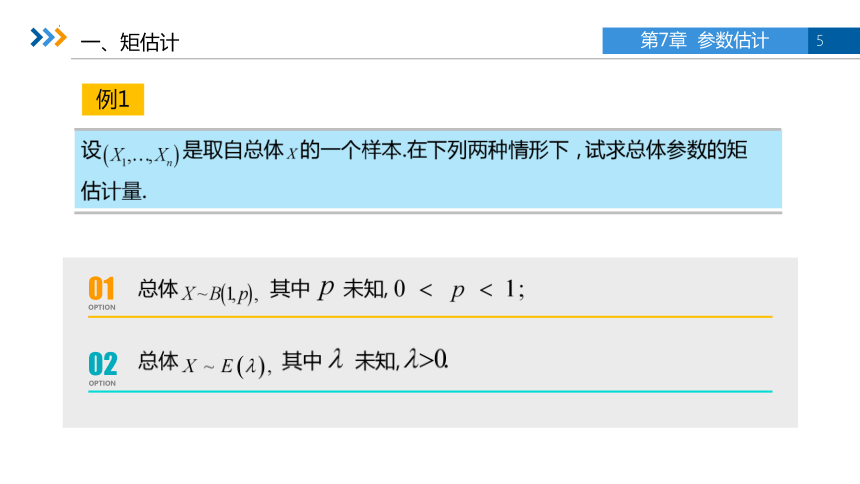Click the blue problem statement box
Image resolution: width=860 pixels, height=484 pixels.
[428, 170]
